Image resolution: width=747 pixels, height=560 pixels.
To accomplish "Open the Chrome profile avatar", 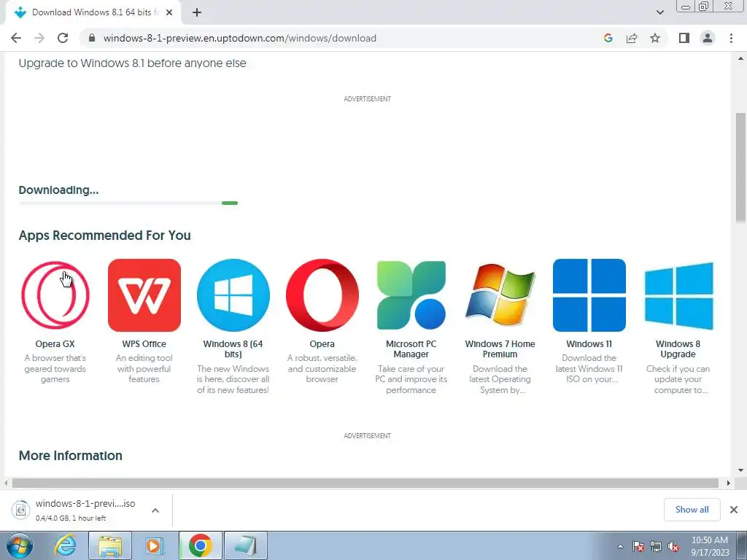I will coord(708,38).
